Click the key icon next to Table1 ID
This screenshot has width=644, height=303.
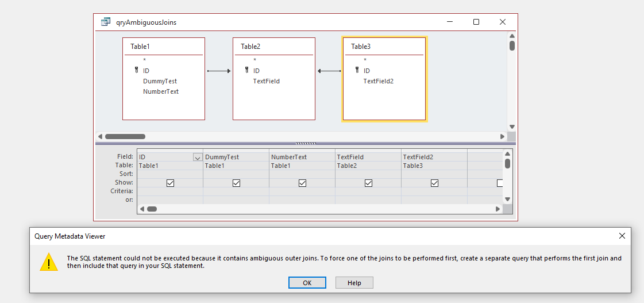coord(137,70)
